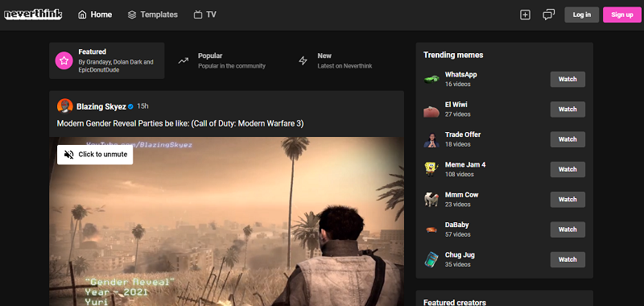Click the 18 videos count text

(x=458, y=144)
